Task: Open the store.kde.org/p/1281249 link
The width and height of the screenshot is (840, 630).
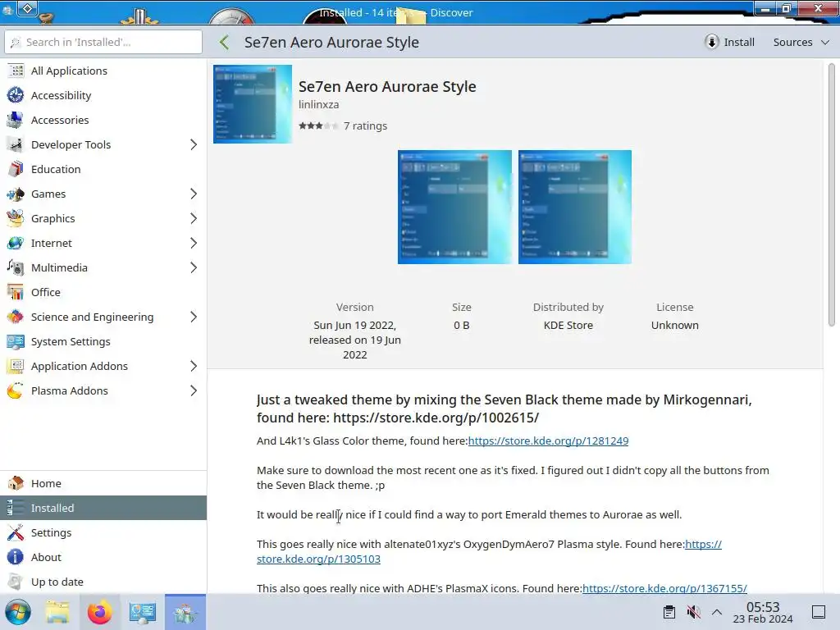Action: [548, 441]
